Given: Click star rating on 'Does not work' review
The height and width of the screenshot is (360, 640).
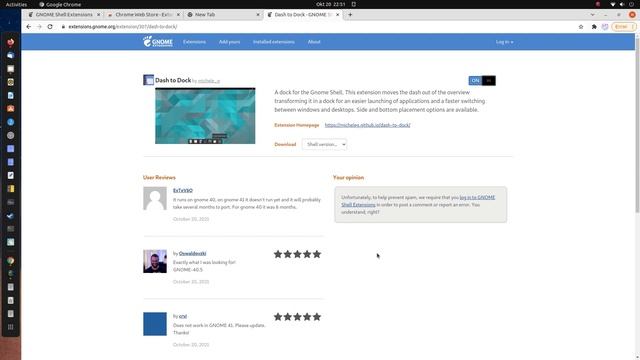Looking at the screenshot, I should point(297,317).
